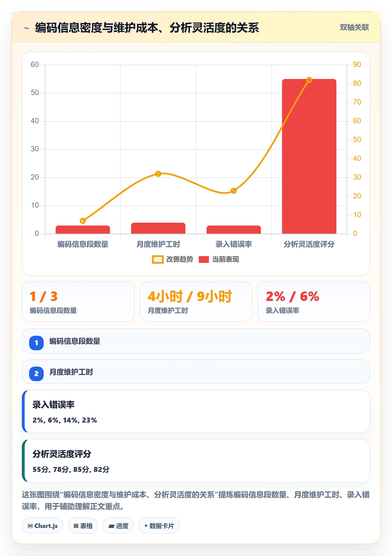Screen dimensions: 392x556
Task: Select the 数据卡片 tag
Action: [159, 526]
